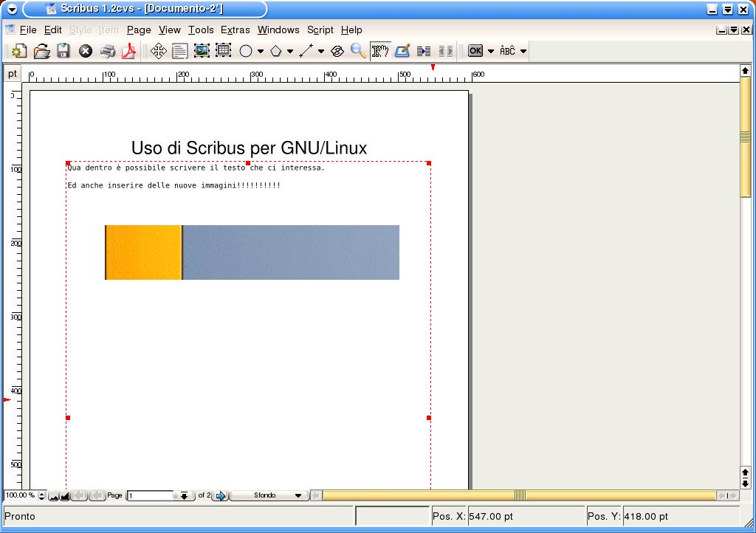Open the Script menu

[x=320, y=30]
